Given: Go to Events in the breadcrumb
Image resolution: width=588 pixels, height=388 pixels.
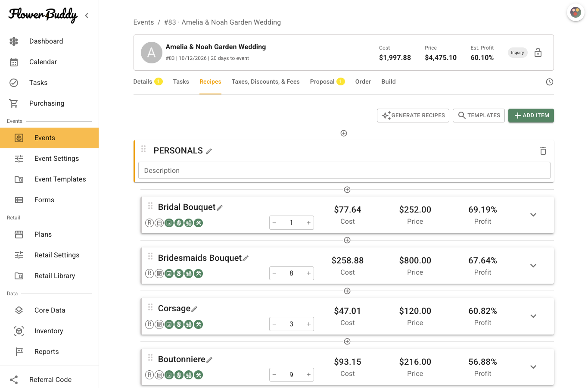Looking at the screenshot, I should point(143,22).
